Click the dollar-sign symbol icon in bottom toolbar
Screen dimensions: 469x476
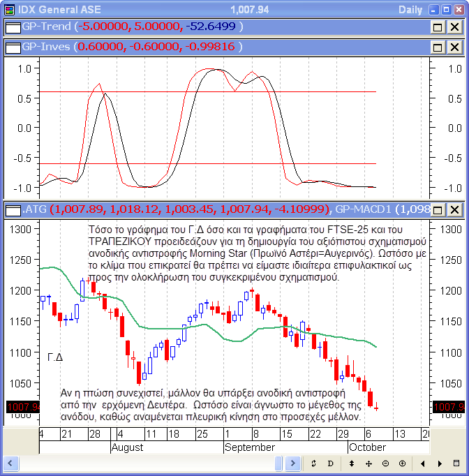coord(313,463)
